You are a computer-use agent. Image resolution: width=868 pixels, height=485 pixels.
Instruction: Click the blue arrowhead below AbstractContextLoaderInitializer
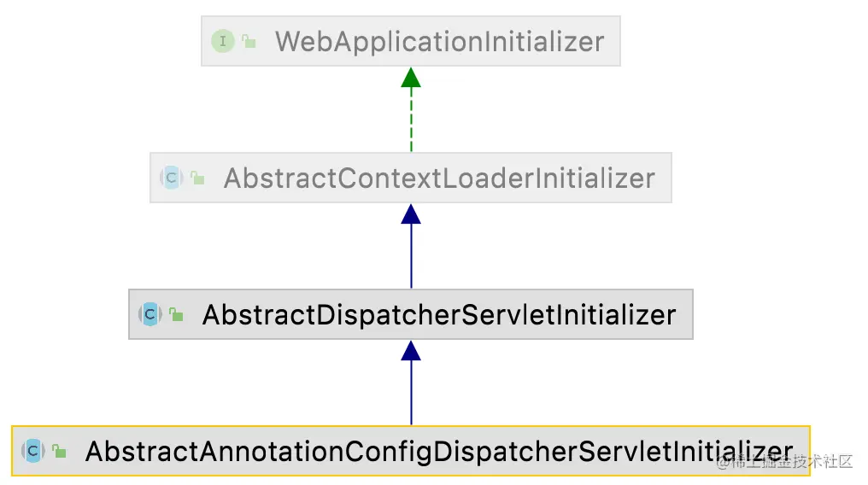click(411, 214)
